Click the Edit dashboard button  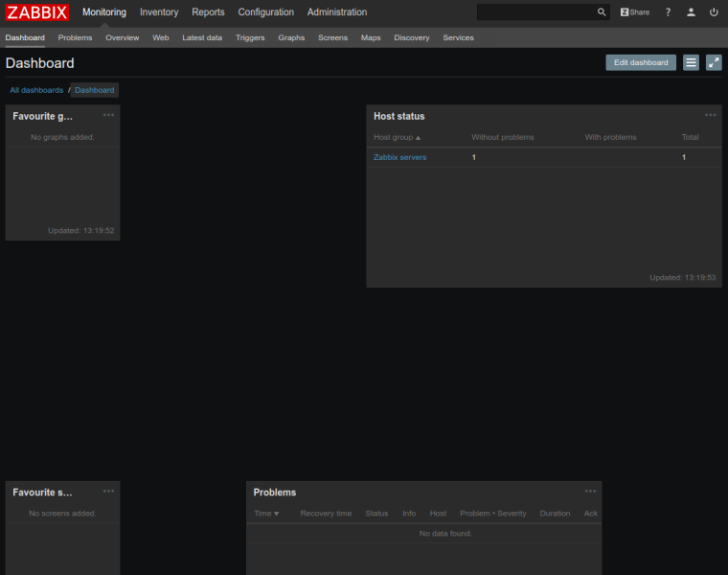pos(641,62)
